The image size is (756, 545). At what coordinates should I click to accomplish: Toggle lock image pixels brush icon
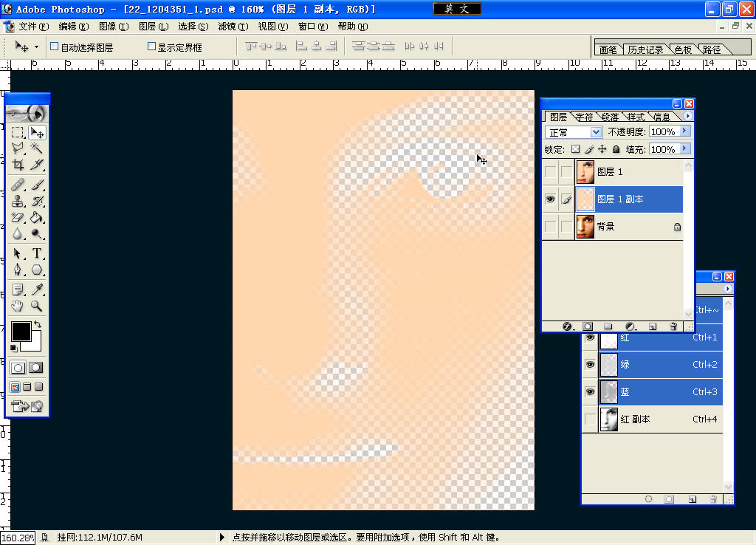pyautogui.click(x=588, y=149)
